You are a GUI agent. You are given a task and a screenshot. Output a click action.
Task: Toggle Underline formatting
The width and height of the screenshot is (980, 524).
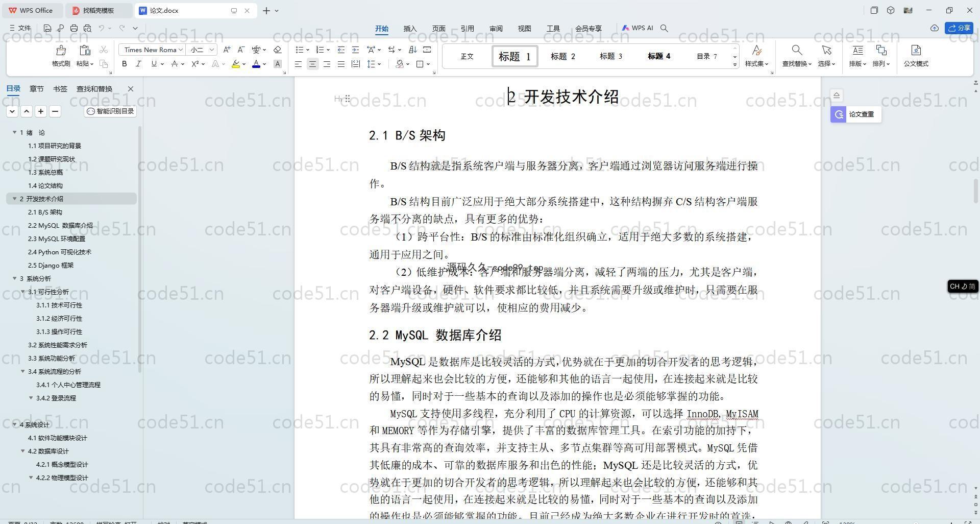coord(154,64)
